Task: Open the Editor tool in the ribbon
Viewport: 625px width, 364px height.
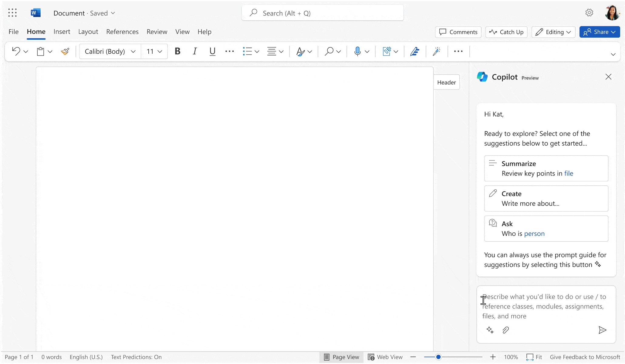Action: click(414, 51)
